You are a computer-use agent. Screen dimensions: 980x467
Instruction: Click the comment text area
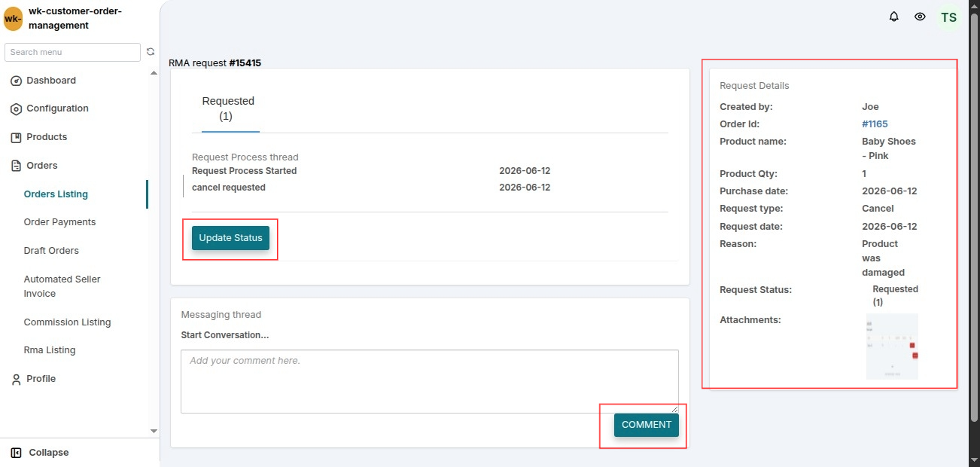tap(430, 381)
